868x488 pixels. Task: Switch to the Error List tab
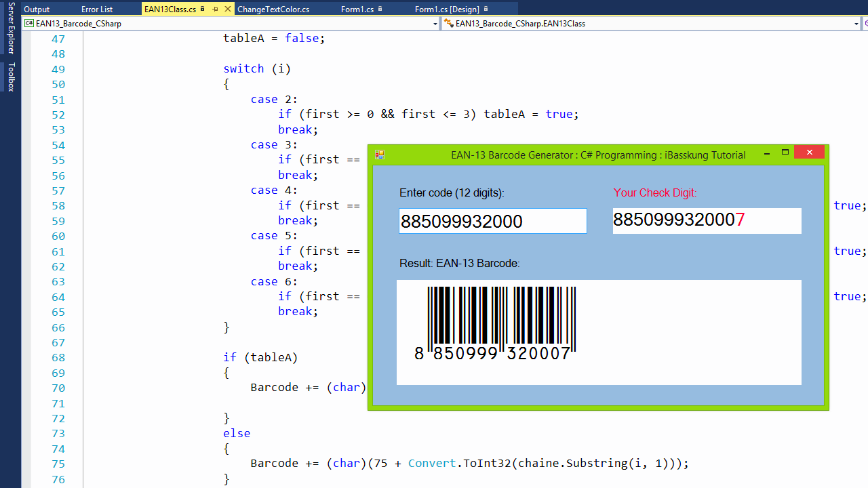pyautogui.click(x=97, y=9)
